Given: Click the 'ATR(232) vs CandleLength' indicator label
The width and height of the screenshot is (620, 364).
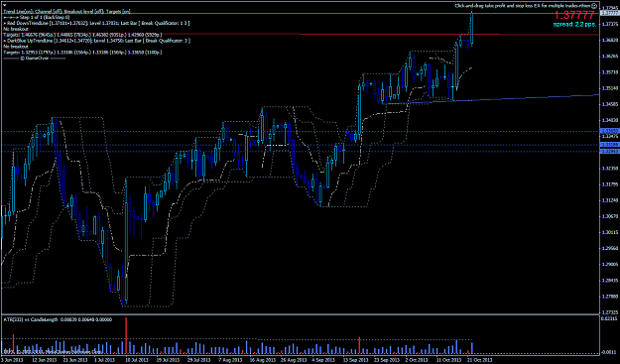Looking at the screenshot, I should [58, 319].
